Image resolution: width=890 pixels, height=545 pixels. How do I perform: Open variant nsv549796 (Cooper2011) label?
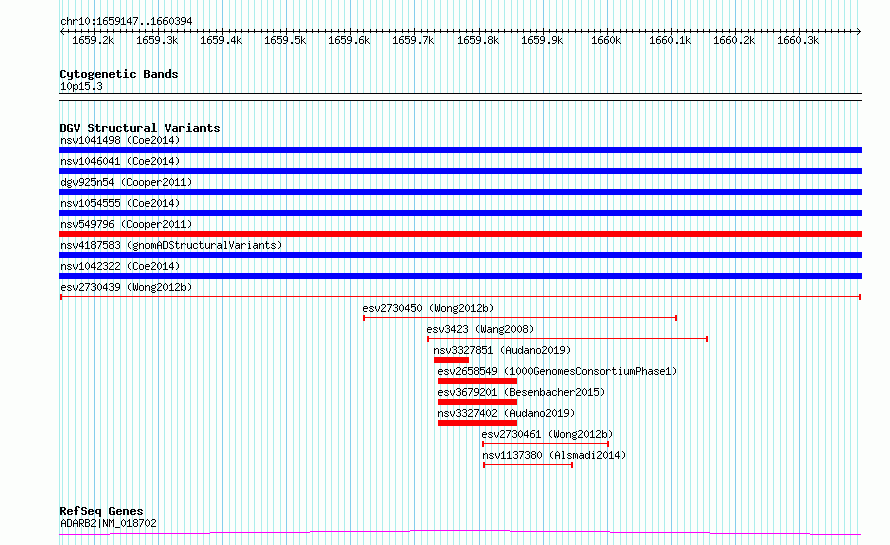pos(126,224)
